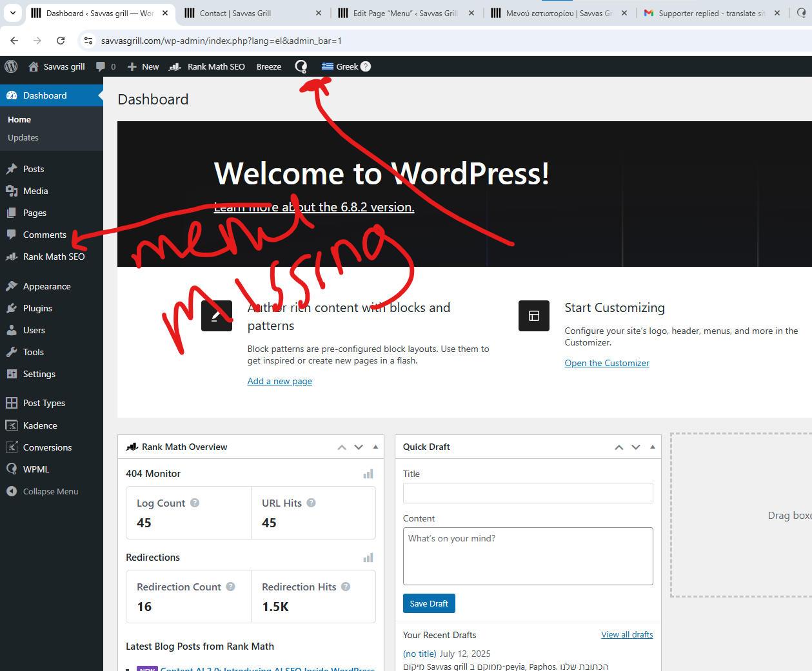Click help icon next to Redirection Hits
Viewport: 812px width, 671px height.
[346, 587]
